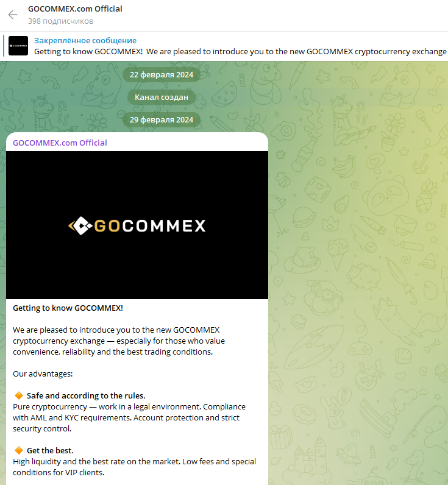Open pinned message preview text
The image size is (448, 485).
pos(240,51)
